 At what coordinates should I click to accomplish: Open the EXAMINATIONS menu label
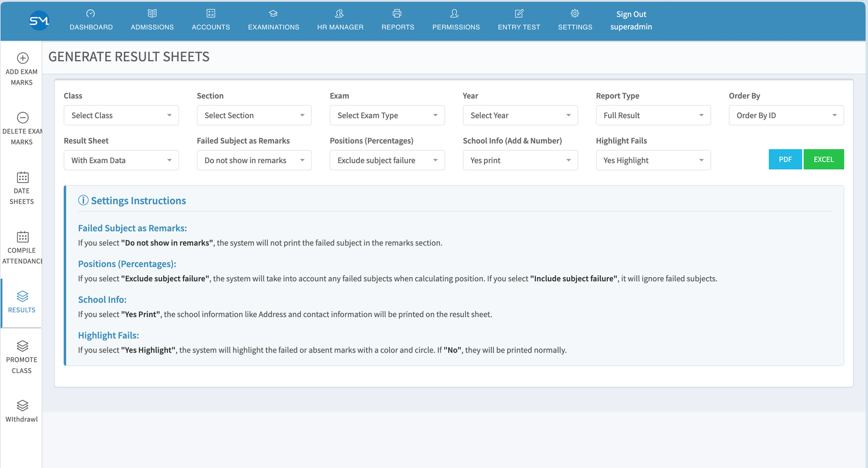(273, 27)
